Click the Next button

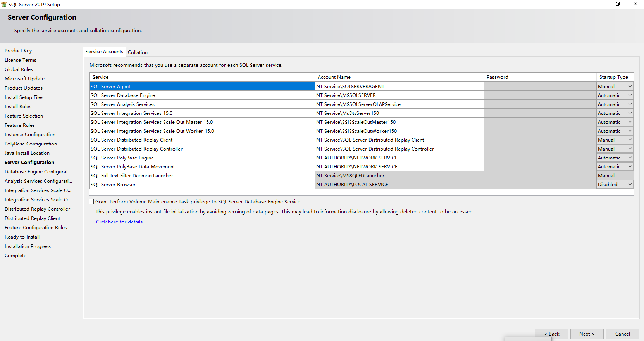click(587, 334)
